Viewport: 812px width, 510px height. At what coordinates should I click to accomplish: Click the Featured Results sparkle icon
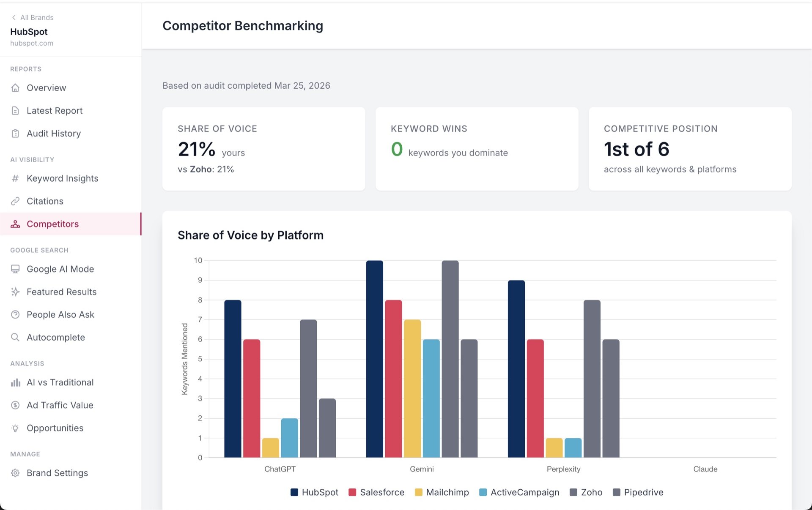click(15, 292)
